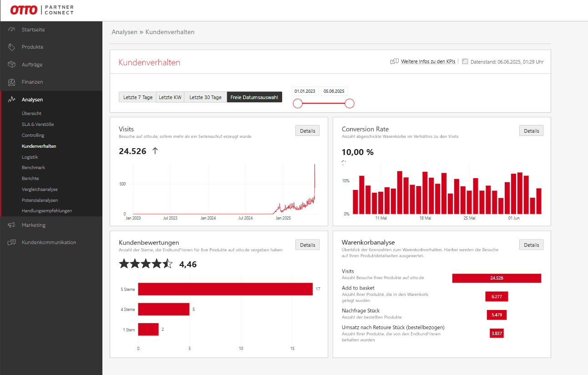
Task: Click the KPI info book icon
Action: coord(395,61)
